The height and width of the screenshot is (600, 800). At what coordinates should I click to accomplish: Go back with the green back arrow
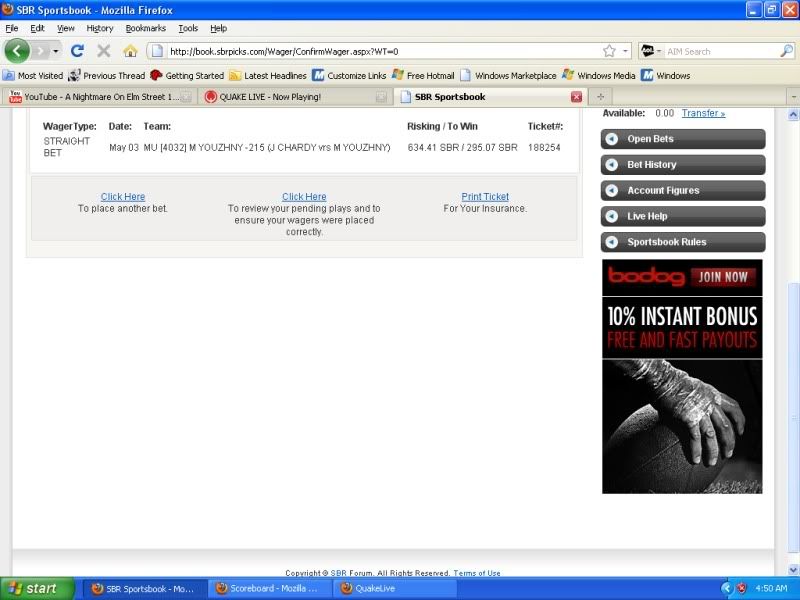(17, 51)
